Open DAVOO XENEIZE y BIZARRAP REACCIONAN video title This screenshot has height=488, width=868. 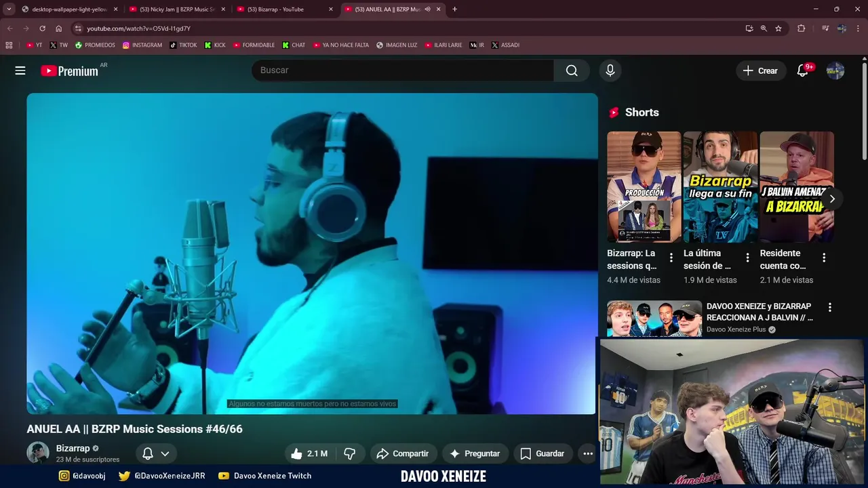point(759,312)
